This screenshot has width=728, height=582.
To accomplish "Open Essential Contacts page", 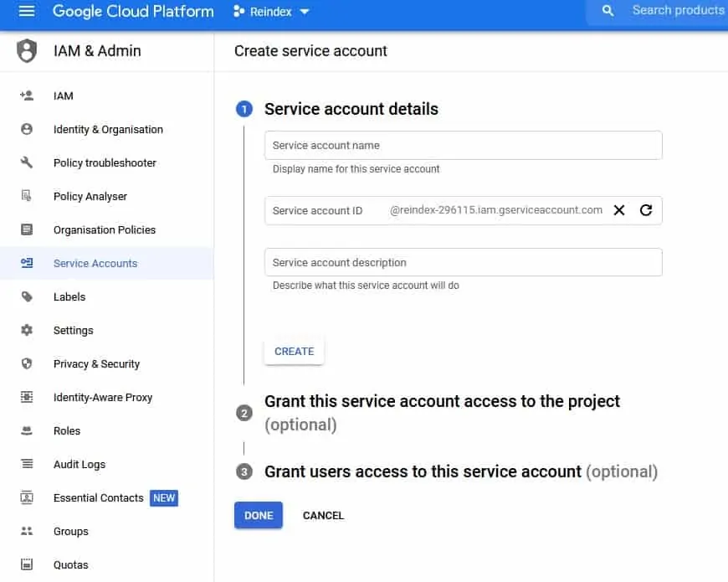I will (107, 497).
